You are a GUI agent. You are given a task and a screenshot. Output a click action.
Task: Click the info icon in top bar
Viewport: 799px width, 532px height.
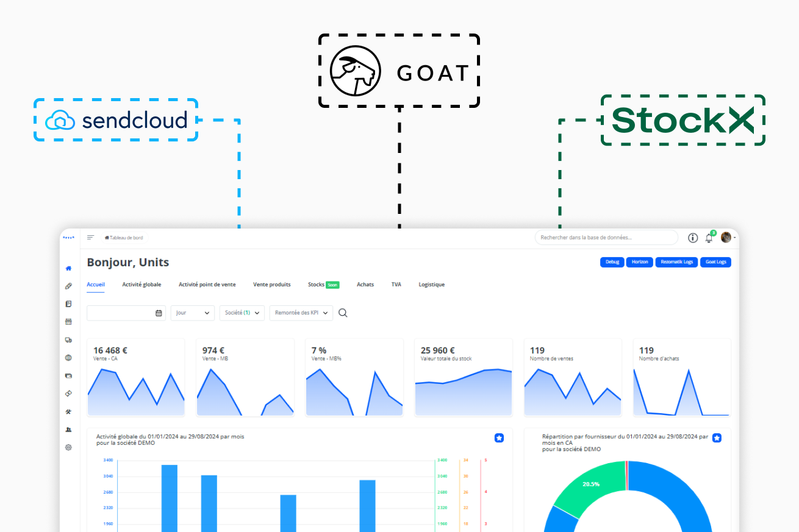[693, 238]
